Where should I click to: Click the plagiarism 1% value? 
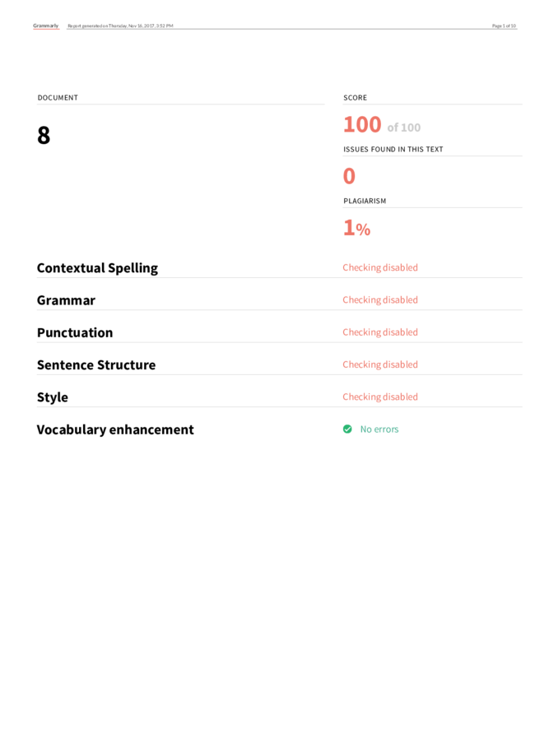point(357,228)
